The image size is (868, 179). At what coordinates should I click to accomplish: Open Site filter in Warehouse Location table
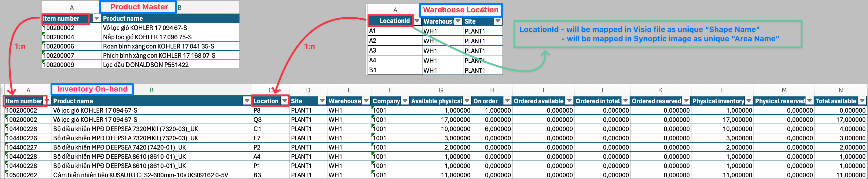(497, 22)
